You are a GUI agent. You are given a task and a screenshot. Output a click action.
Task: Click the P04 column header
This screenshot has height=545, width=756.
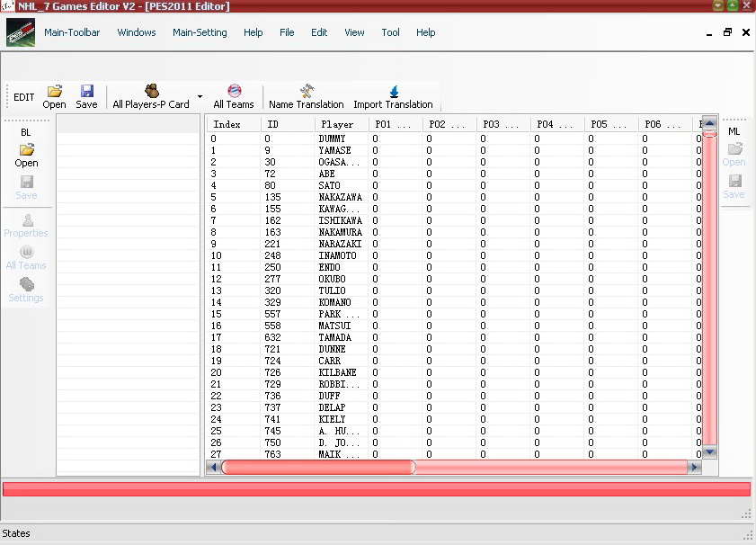pos(558,124)
